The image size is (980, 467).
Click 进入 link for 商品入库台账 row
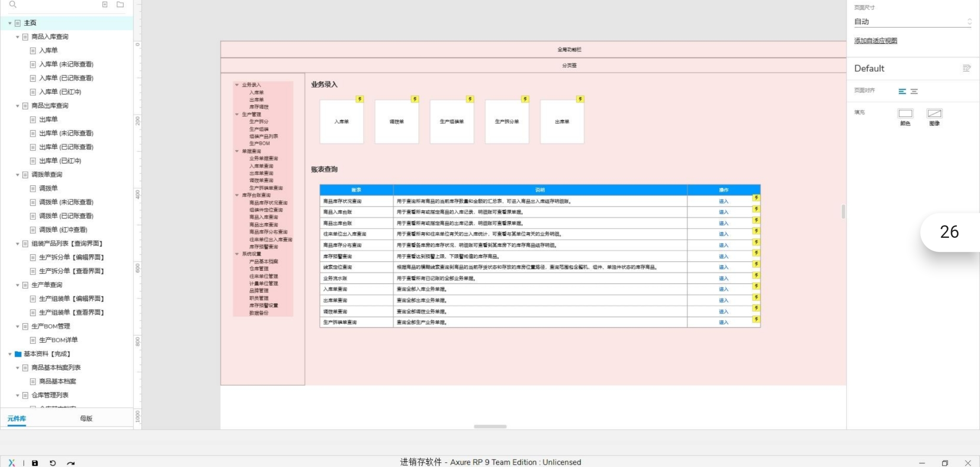click(723, 212)
